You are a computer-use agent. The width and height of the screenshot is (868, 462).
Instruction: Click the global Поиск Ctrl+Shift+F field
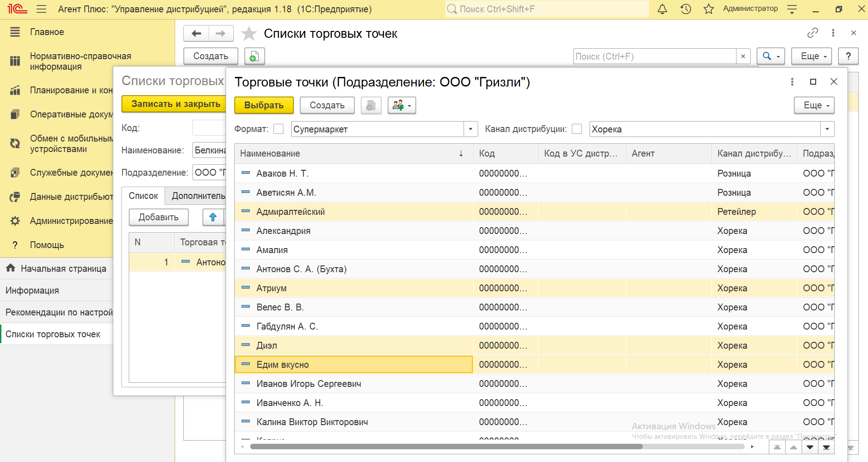pyautogui.click(x=547, y=9)
